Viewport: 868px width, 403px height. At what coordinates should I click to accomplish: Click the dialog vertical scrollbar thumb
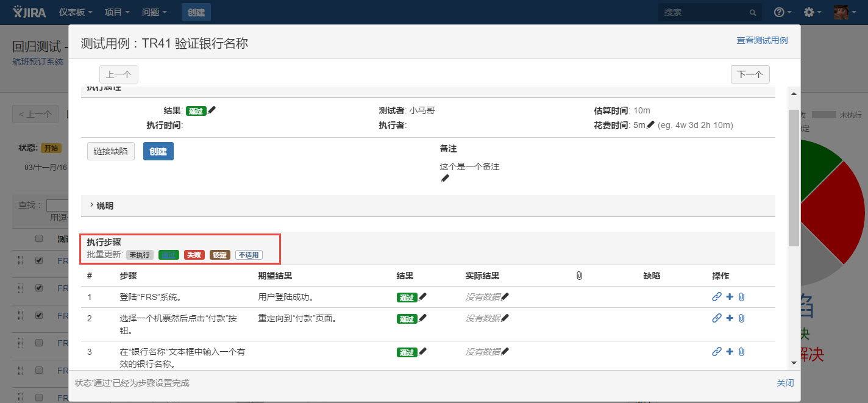click(793, 178)
